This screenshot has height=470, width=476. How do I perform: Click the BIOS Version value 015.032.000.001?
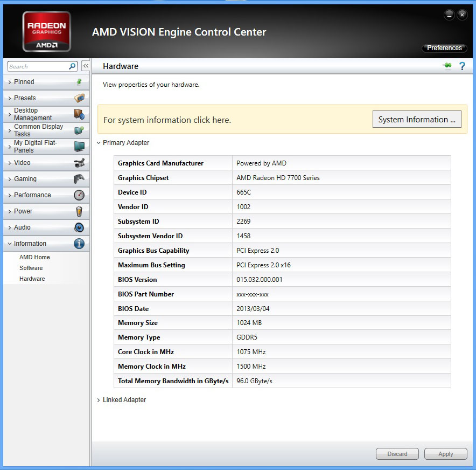coord(259,280)
